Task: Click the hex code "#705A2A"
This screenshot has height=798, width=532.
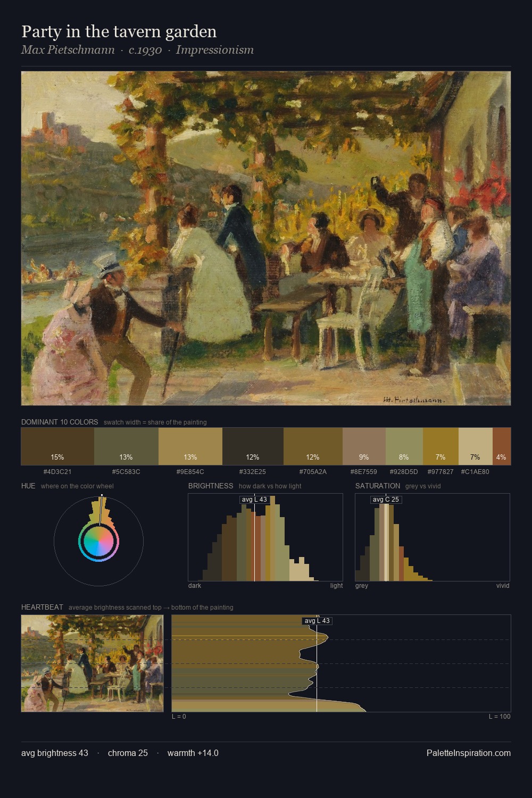Action: [313, 472]
